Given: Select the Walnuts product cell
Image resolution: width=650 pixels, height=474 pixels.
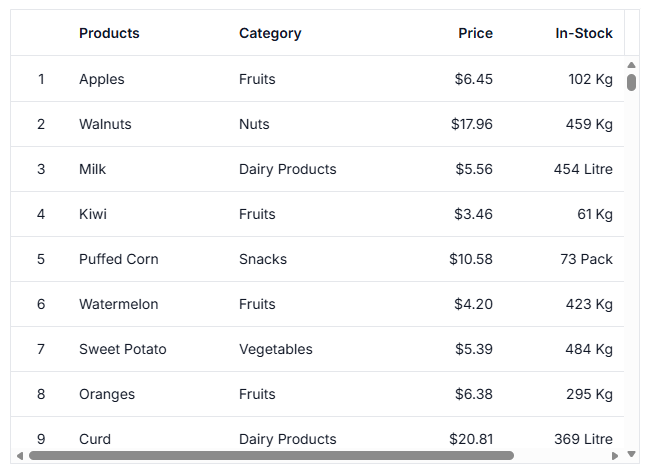Looking at the screenshot, I should [105, 124].
